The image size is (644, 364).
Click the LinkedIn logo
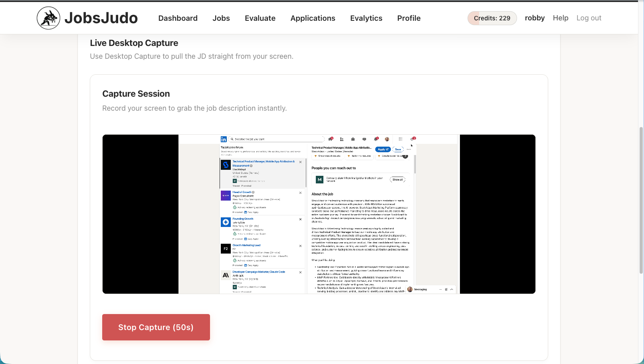tap(224, 139)
